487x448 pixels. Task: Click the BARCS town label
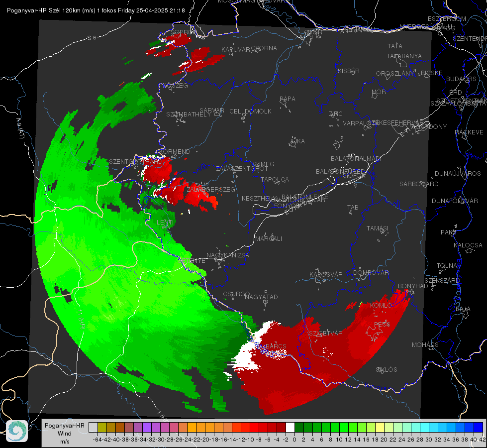tap(276, 346)
